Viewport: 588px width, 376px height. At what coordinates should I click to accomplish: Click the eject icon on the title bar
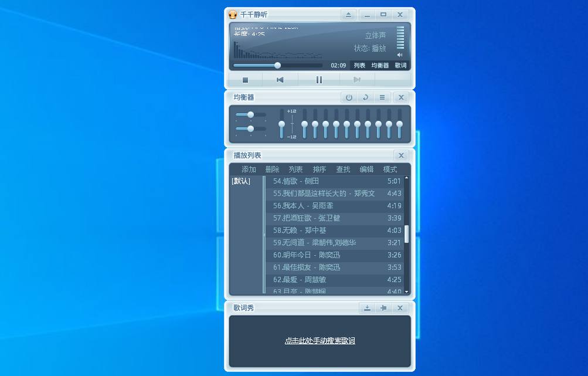point(349,14)
